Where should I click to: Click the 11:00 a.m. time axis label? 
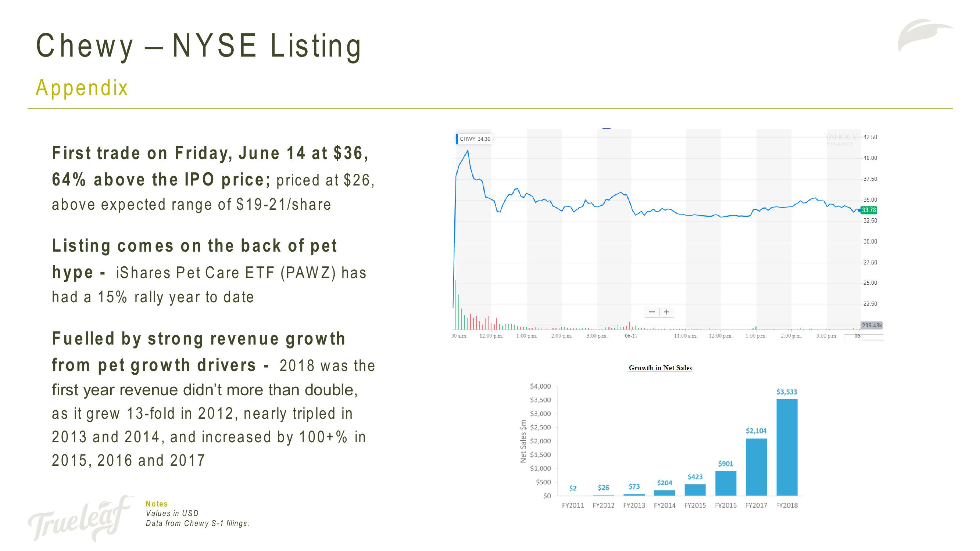pyautogui.click(x=686, y=336)
